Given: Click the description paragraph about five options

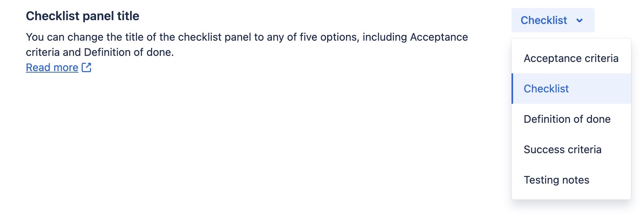Looking at the screenshot, I should (247, 44).
